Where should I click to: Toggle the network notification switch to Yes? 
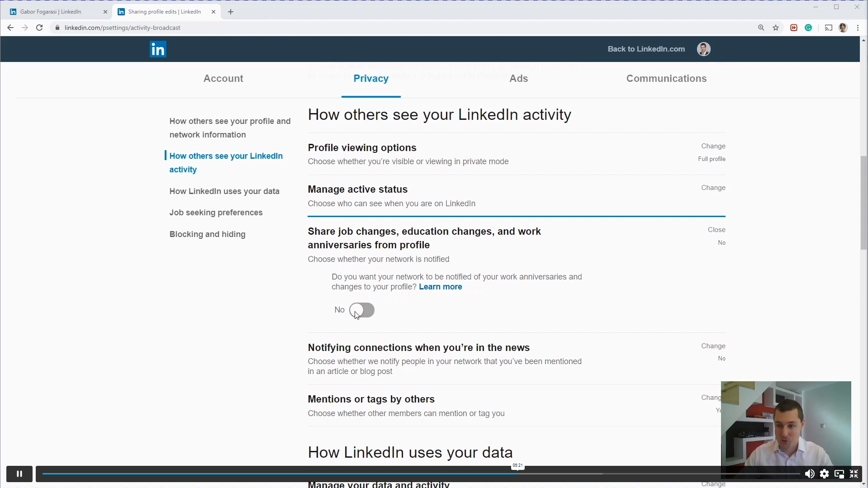pos(362,310)
